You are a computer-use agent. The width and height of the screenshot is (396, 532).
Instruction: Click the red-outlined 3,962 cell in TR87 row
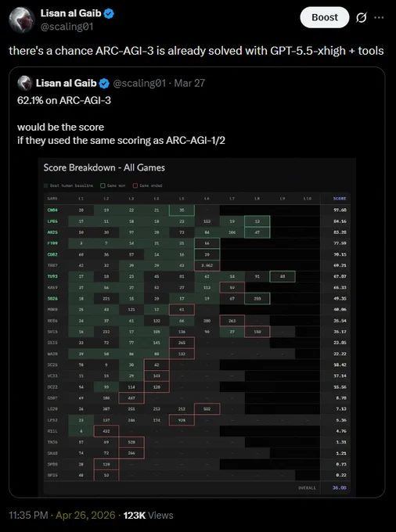[x=207, y=265]
